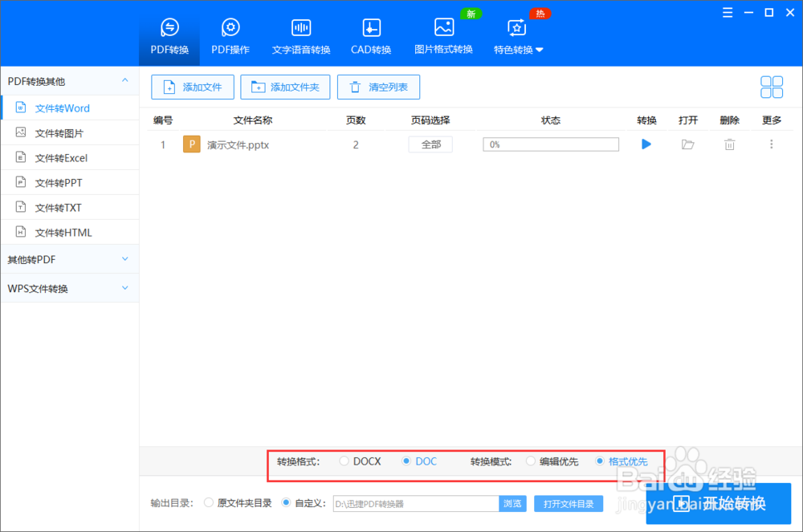Click the 文字语音转换 icon
The height and width of the screenshot is (532, 803).
click(x=300, y=34)
